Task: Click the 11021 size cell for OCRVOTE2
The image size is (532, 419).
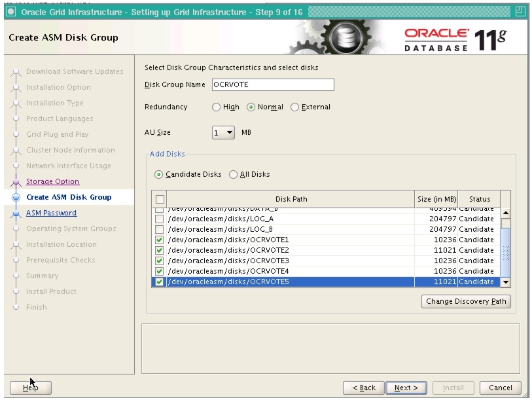Action: 436,251
